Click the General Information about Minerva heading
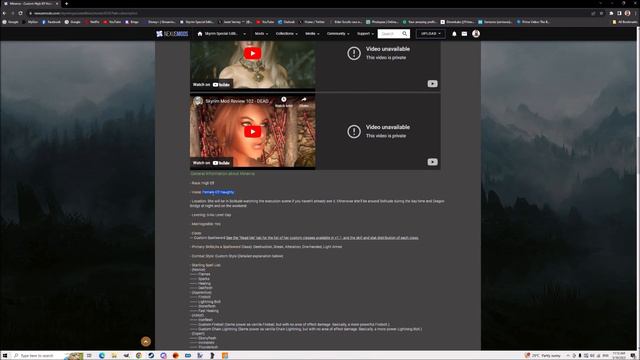This screenshot has height=360, width=640. tap(222, 173)
